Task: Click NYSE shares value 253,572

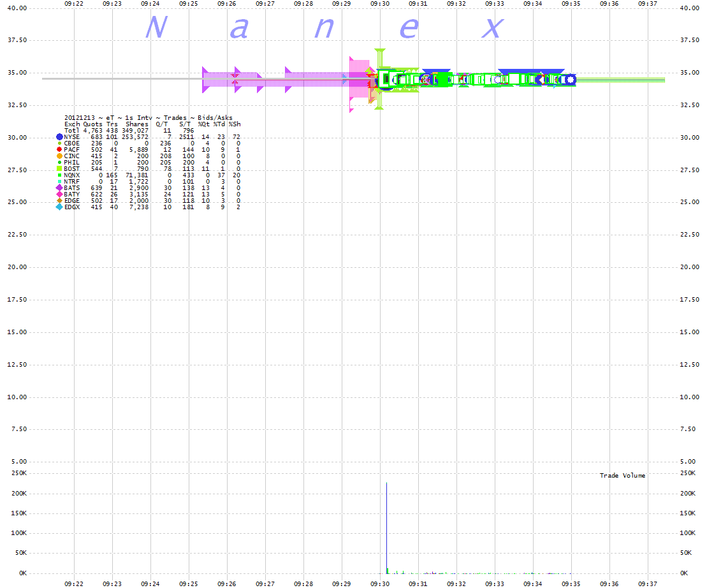Action: pyautogui.click(x=135, y=137)
